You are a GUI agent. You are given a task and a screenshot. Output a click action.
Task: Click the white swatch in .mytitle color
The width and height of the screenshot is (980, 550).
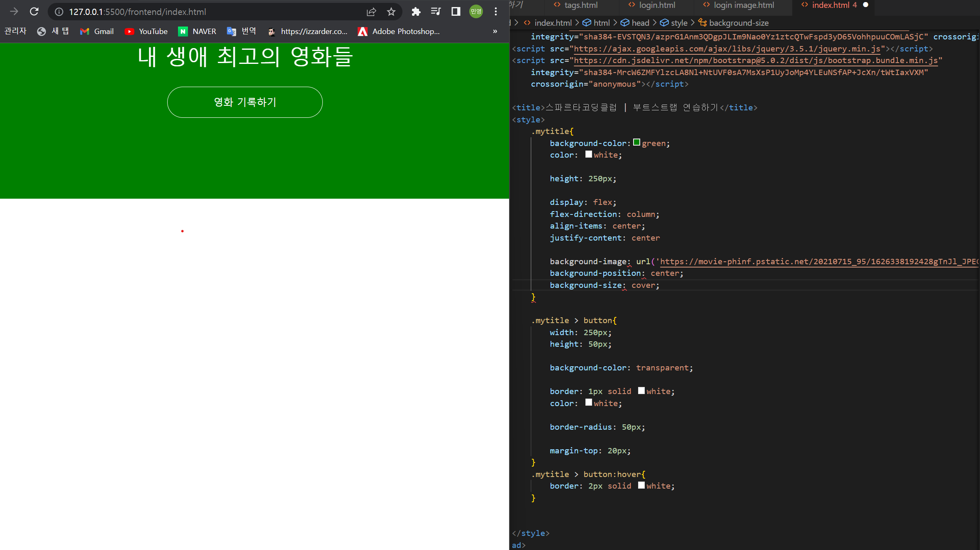[x=588, y=154]
